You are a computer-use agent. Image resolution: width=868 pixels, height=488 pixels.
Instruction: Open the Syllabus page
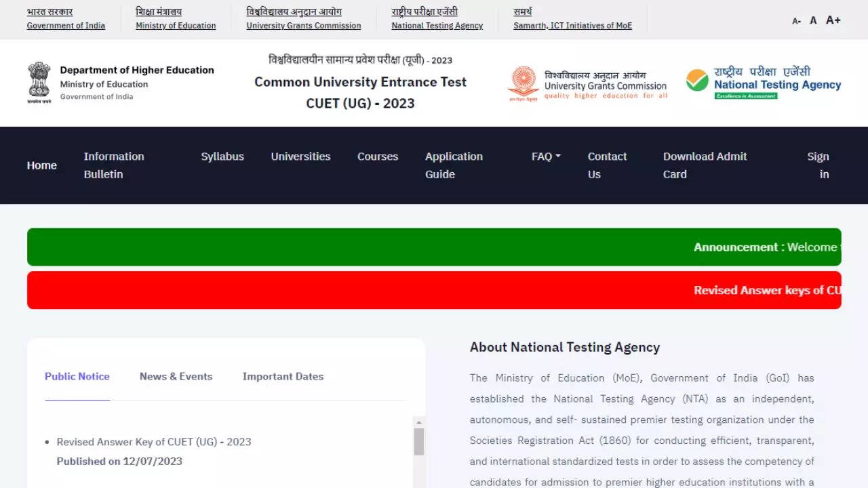coord(222,157)
